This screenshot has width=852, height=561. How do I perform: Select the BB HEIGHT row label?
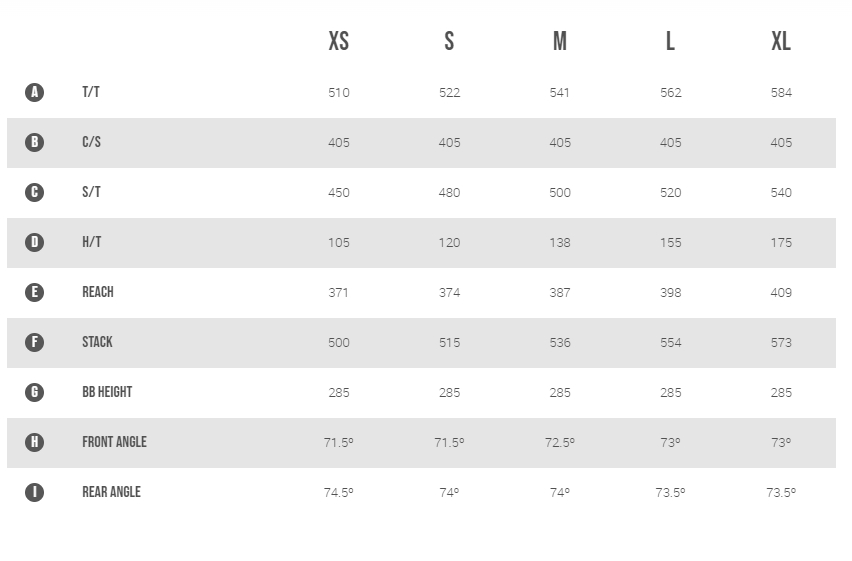pyautogui.click(x=107, y=392)
